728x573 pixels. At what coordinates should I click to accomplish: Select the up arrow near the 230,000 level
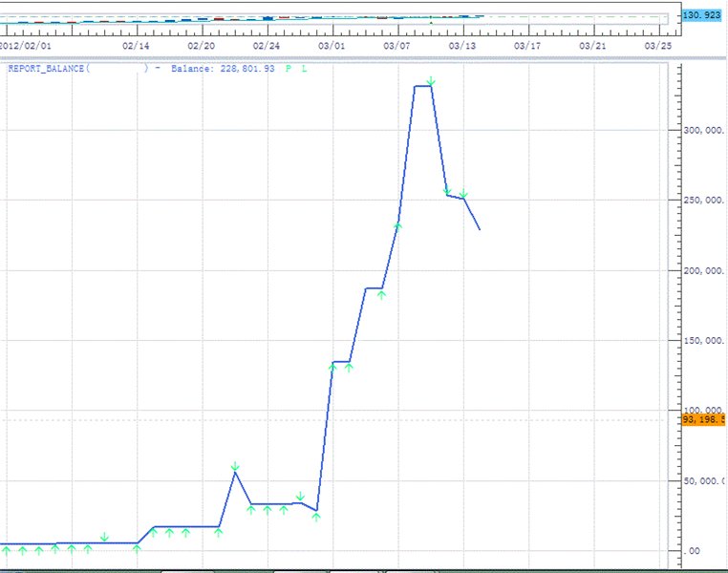pyautogui.click(x=398, y=226)
